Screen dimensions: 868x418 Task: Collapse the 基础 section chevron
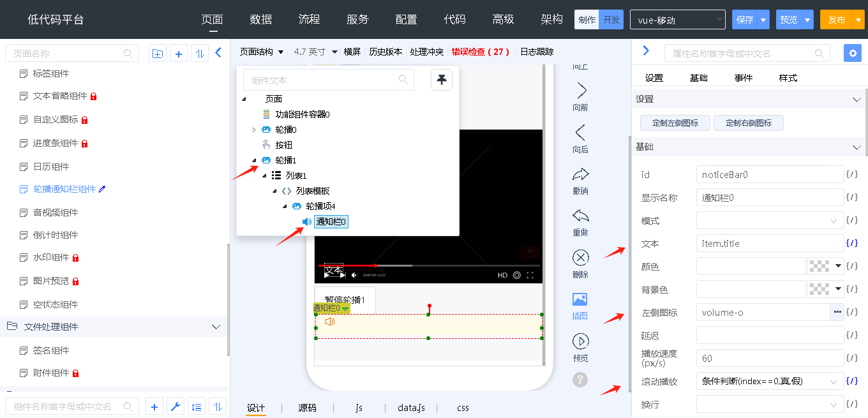(x=857, y=147)
